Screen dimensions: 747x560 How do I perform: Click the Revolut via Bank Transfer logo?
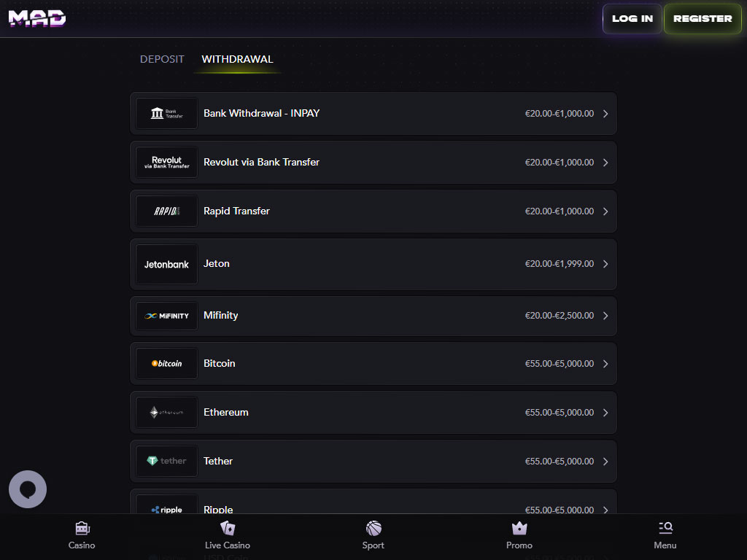click(x=166, y=163)
